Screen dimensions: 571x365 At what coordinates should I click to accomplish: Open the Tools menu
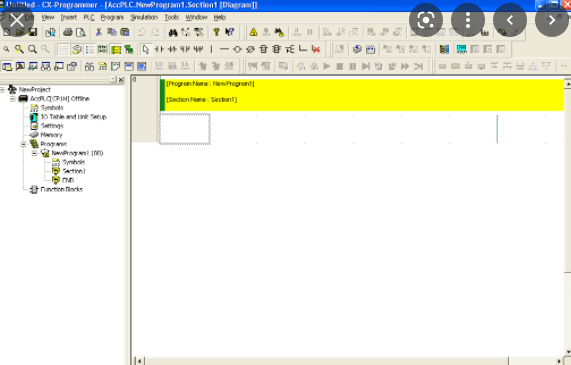(x=172, y=17)
